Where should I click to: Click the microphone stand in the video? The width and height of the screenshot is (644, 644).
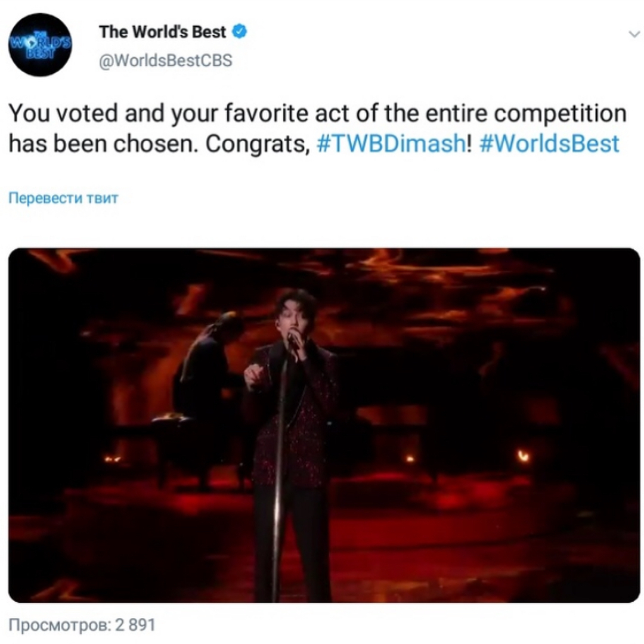278,472
